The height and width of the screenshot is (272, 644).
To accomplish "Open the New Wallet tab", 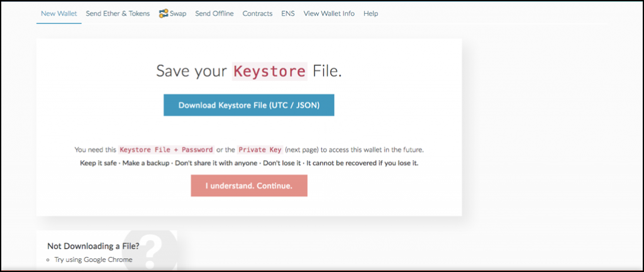I will [58, 13].
